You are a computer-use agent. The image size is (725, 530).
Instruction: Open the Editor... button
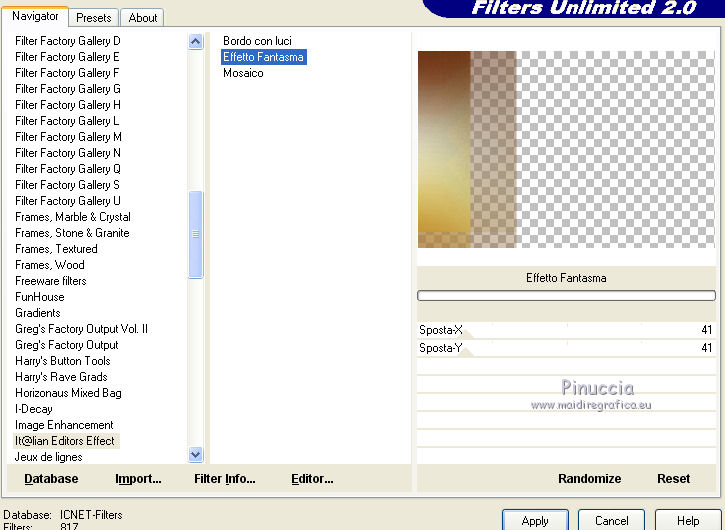coord(312,479)
